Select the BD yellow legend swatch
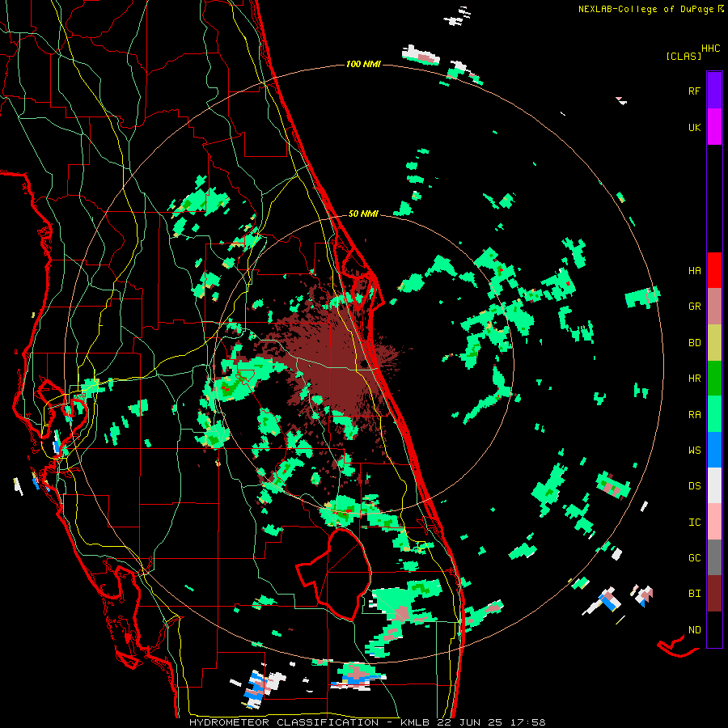 tap(714, 343)
